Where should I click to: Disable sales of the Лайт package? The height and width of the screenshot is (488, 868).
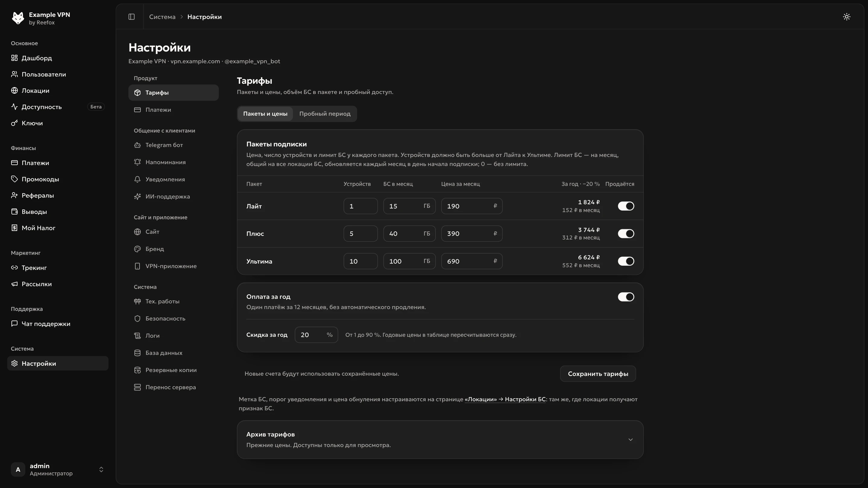(626, 206)
